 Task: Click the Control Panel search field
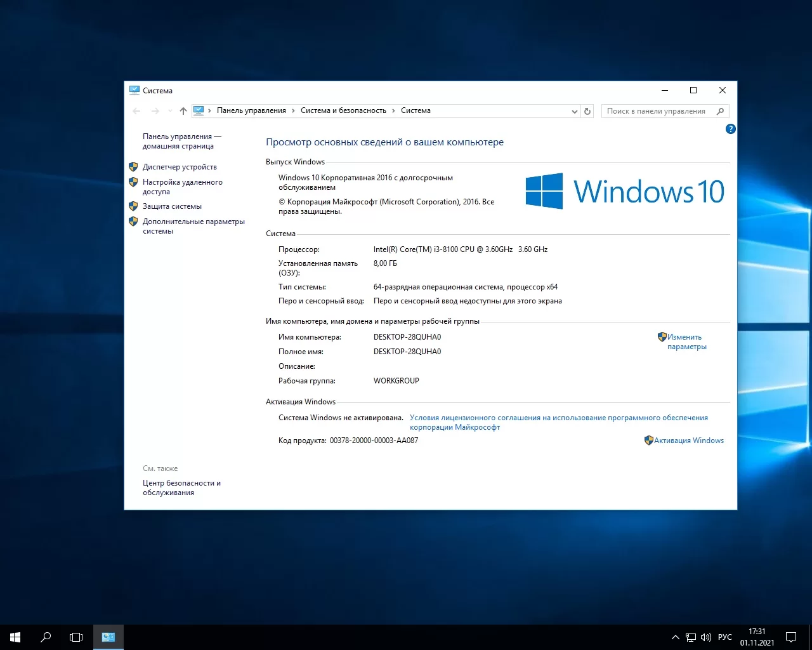point(656,111)
